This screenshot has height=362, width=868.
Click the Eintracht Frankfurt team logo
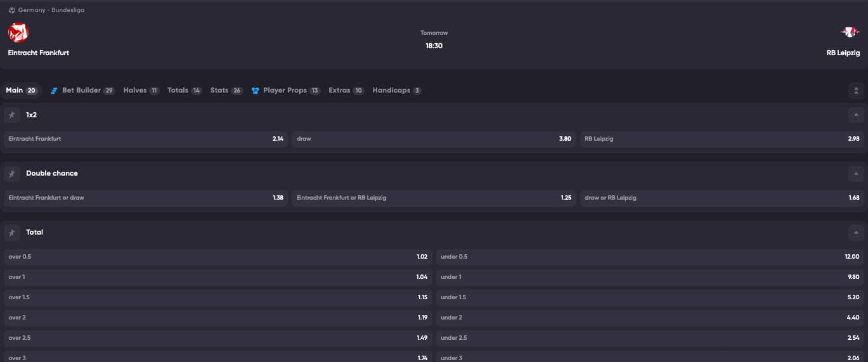[18, 32]
